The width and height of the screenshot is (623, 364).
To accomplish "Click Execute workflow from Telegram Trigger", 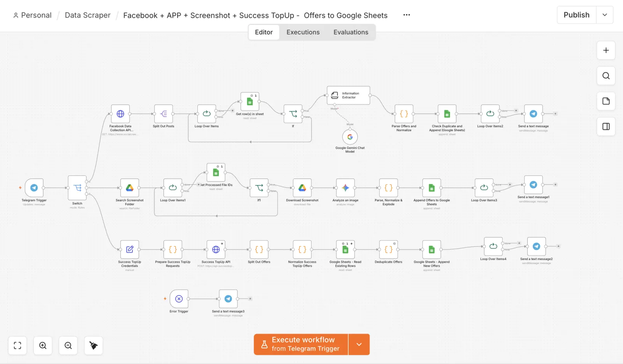I will [x=301, y=345].
